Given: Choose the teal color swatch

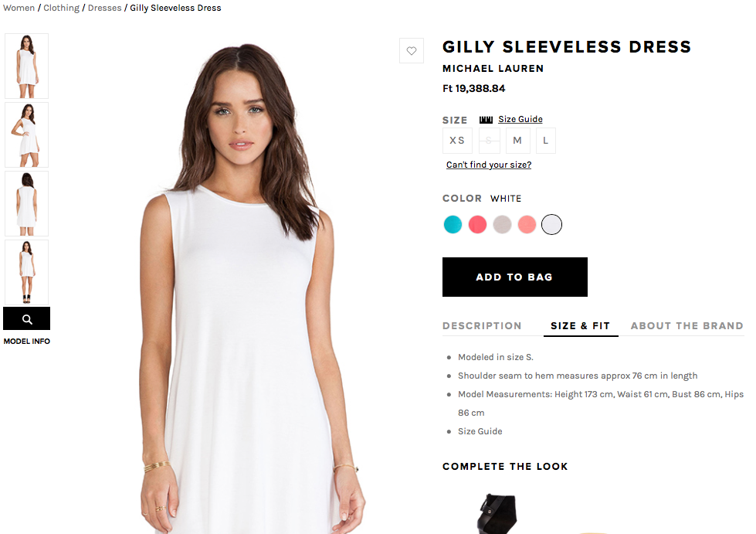Looking at the screenshot, I should 453,224.
